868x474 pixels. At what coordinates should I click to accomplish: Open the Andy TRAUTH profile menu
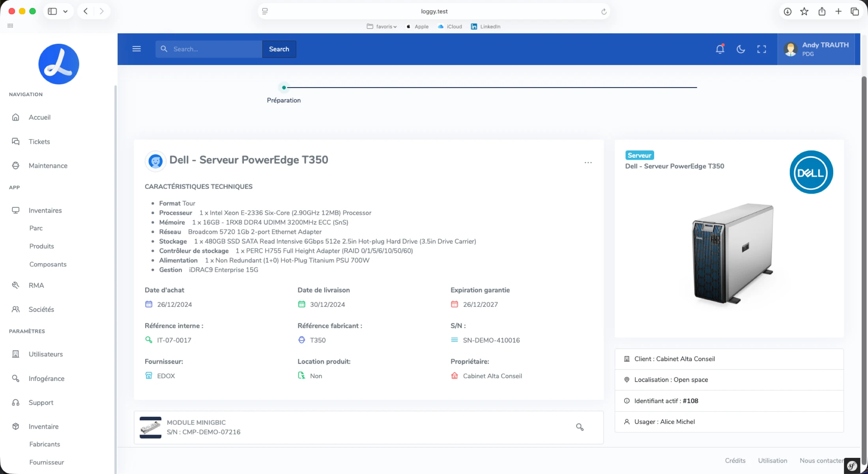[x=816, y=49]
